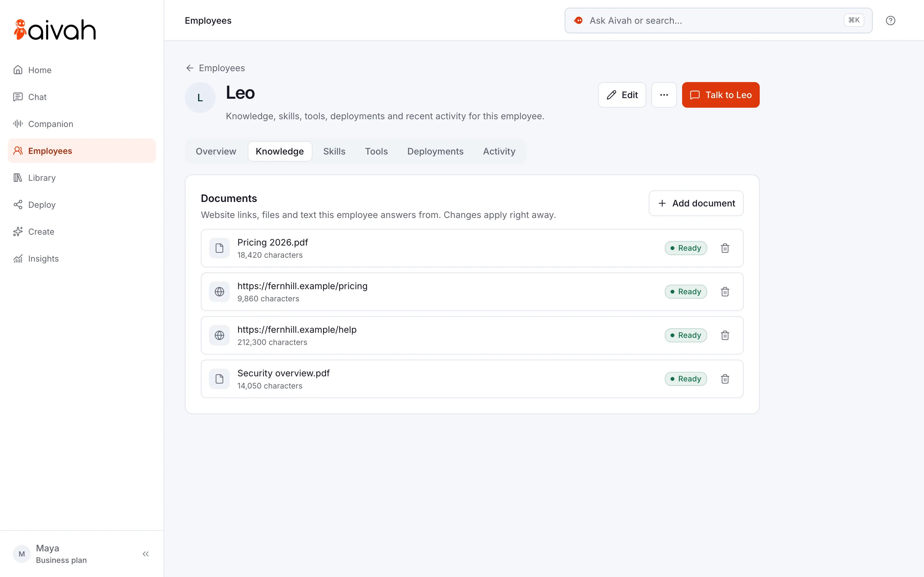Collapse the sidebar with double chevron
This screenshot has width=924, height=577.
point(145,554)
